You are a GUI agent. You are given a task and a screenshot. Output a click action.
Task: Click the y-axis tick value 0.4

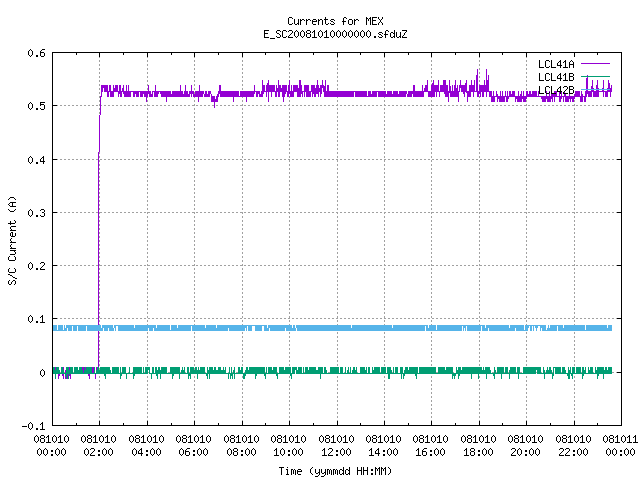[36, 160]
